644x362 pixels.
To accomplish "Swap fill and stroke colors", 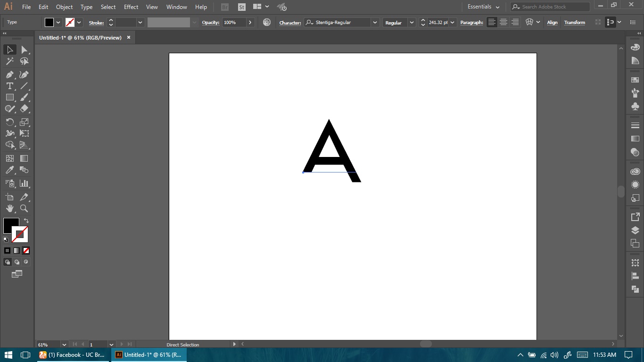I will click(x=26, y=221).
